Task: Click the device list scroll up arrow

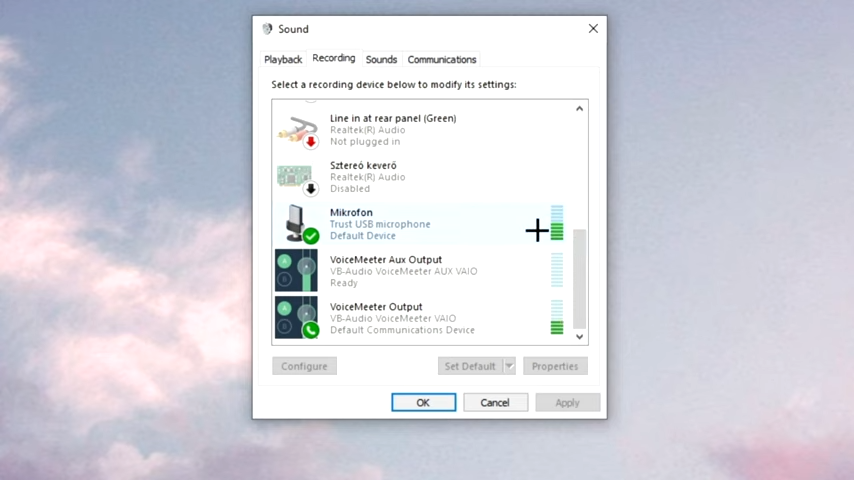Action: 580,108
